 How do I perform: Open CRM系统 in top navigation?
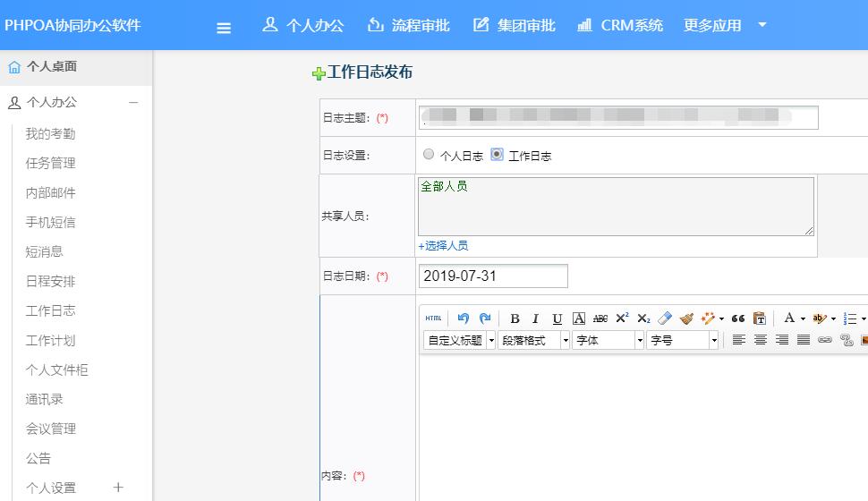(x=619, y=25)
